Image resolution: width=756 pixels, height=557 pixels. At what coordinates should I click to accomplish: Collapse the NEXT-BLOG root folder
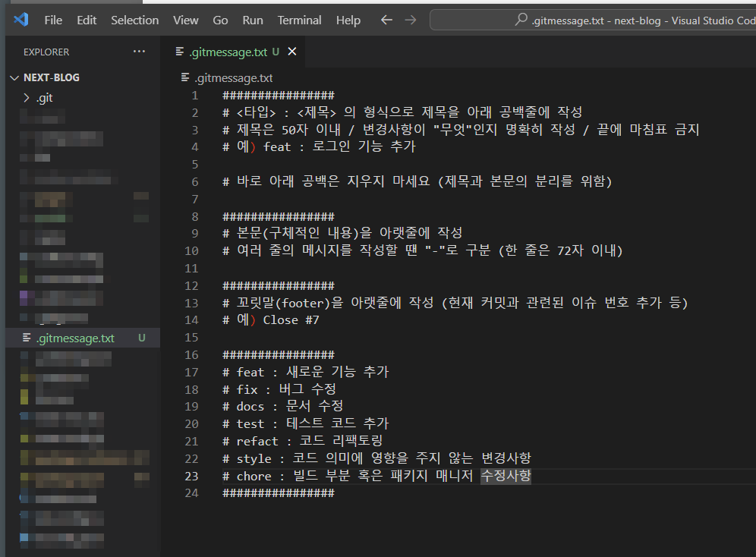pyautogui.click(x=14, y=77)
